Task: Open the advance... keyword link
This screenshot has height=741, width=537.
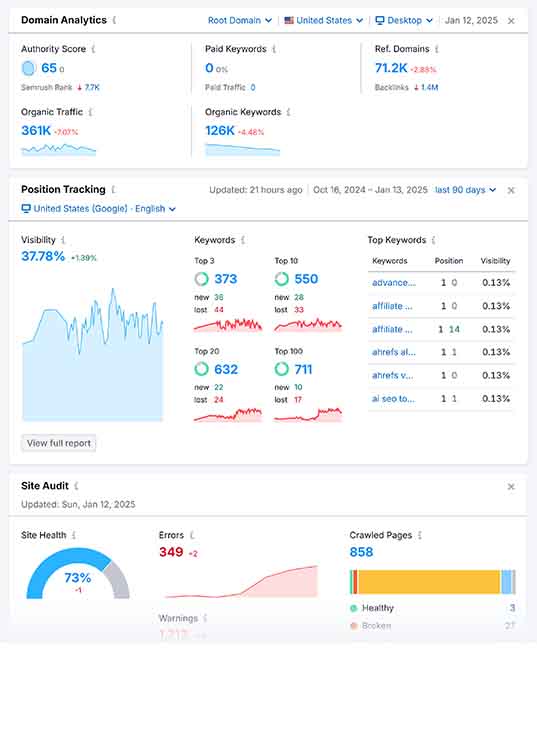Action: [x=394, y=283]
